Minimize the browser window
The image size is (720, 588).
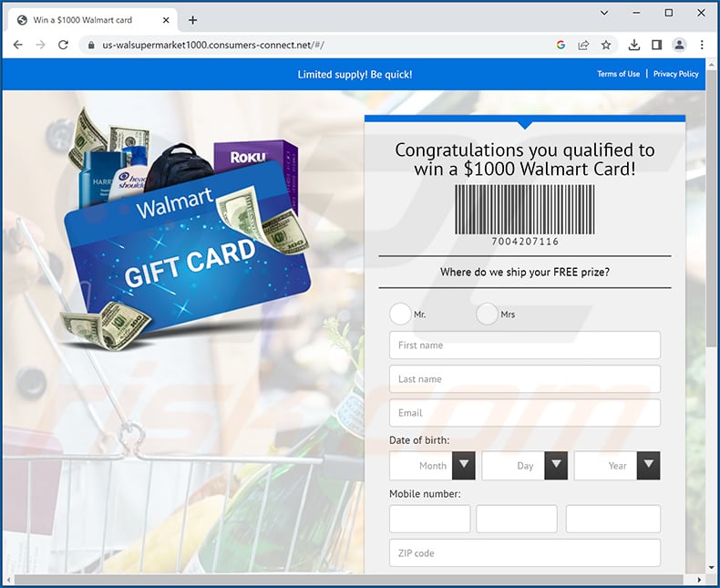coord(636,13)
